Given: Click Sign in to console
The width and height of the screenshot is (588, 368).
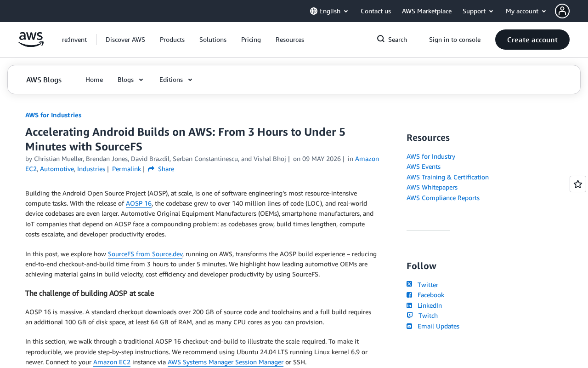Looking at the screenshot, I should [x=455, y=40].
